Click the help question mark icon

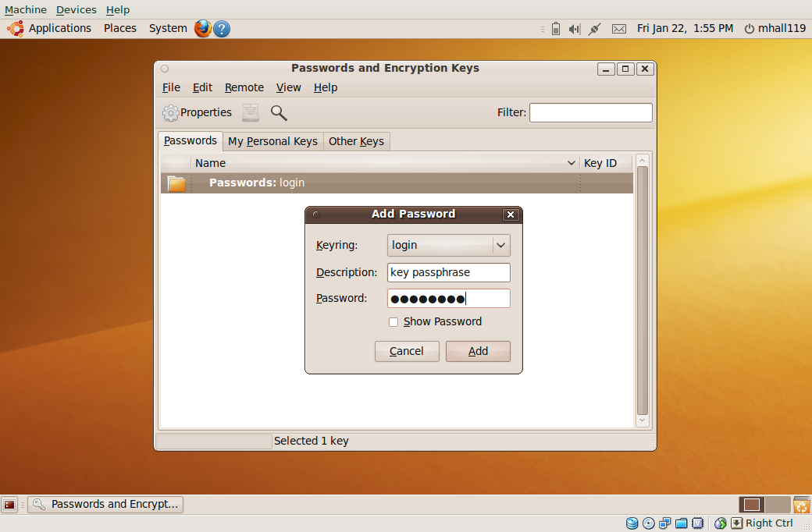tap(221, 28)
